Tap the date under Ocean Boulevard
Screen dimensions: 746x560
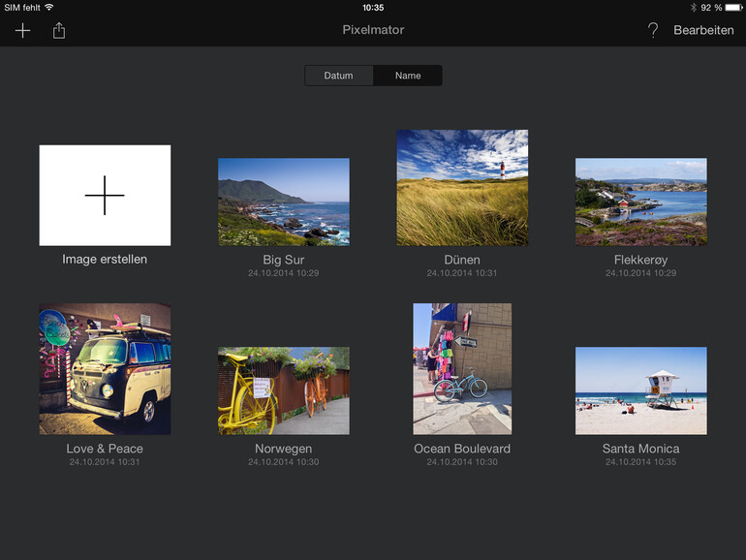tap(462, 462)
